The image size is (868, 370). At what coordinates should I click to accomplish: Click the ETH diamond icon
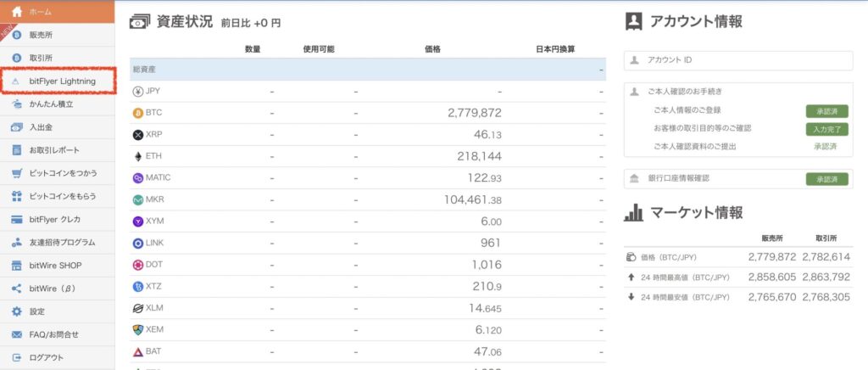(138, 157)
